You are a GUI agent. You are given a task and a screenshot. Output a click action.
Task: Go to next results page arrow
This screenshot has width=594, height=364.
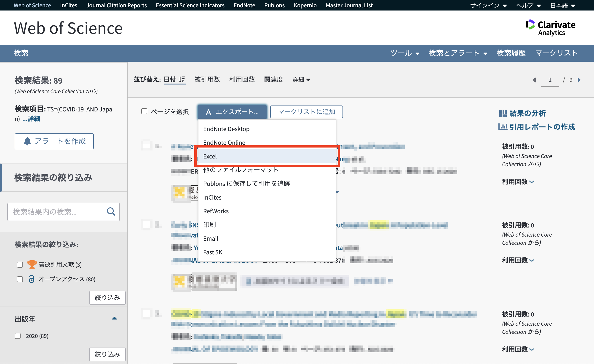(579, 80)
